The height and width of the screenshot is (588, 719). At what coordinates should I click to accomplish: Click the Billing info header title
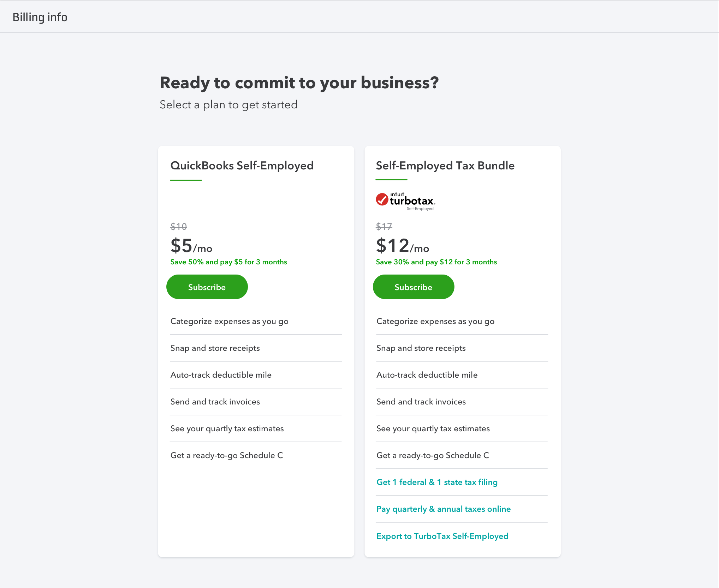tap(40, 17)
